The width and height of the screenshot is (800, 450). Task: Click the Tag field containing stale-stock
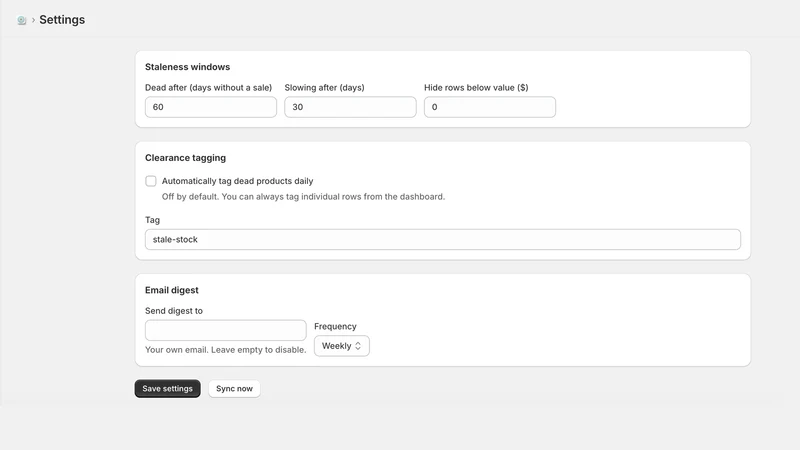pyautogui.click(x=443, y=239)
